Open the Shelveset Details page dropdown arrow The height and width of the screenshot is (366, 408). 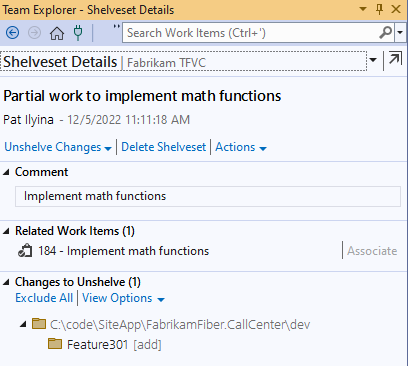[373, 60]
